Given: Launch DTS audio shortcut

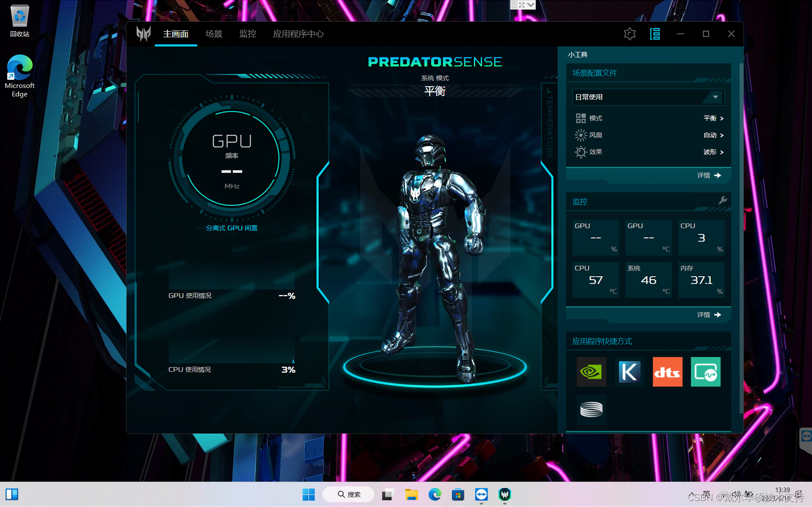Looking at the screenshot, I should tap(668, 372).
